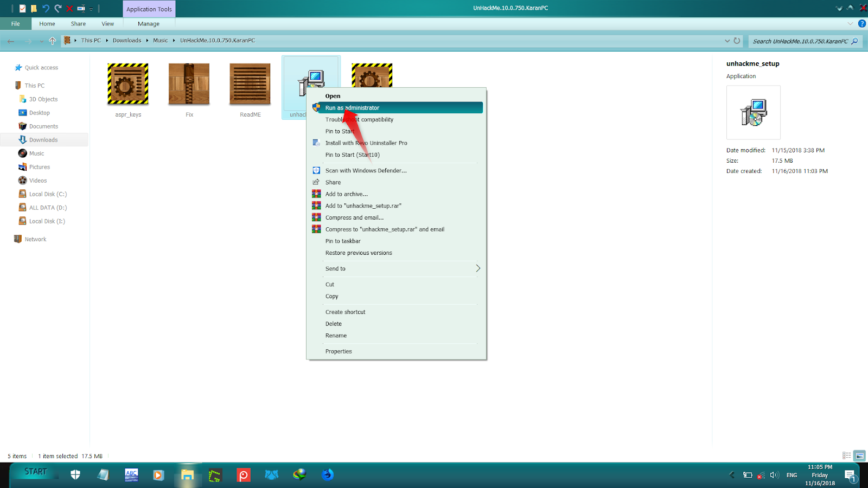Viewport: 868px width, 488px height.
Task: Open the Notepad icon on taskbar
Action: 103,475
